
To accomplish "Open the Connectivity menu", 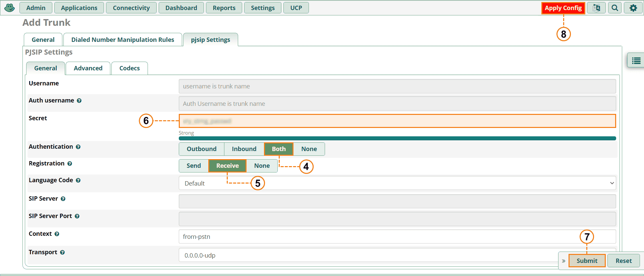I will (x=131, y=8).
